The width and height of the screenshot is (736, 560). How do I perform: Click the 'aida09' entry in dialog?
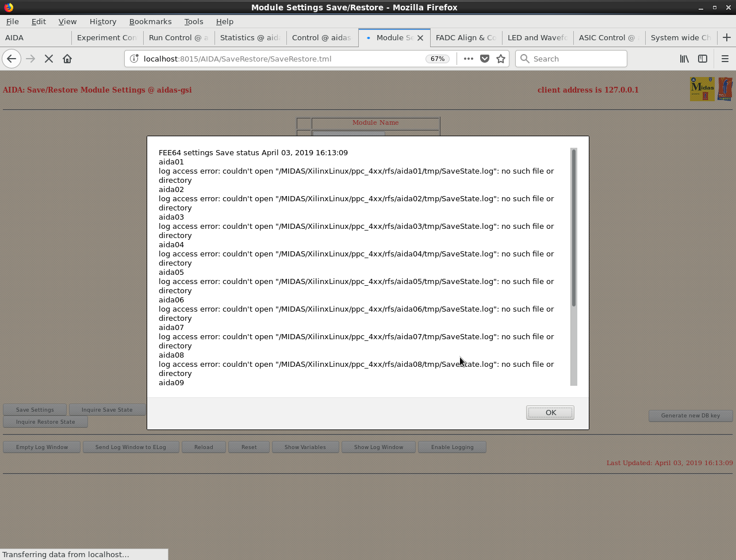171,382
